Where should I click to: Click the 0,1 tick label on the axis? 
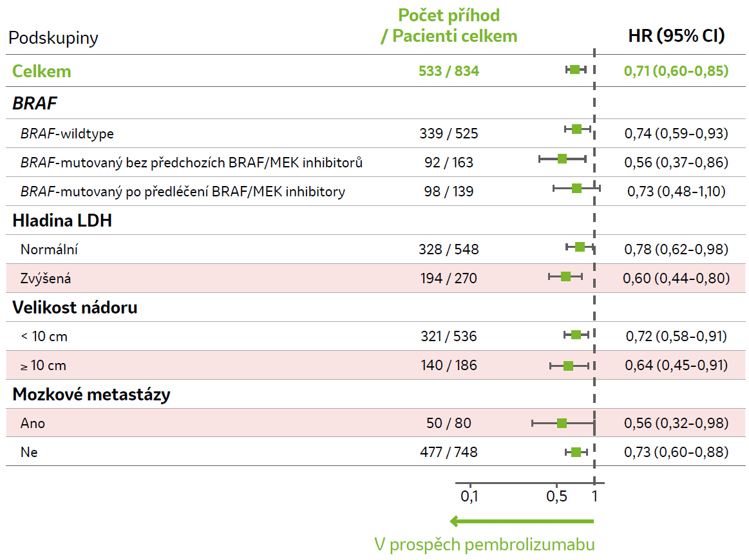coord(469,496)
